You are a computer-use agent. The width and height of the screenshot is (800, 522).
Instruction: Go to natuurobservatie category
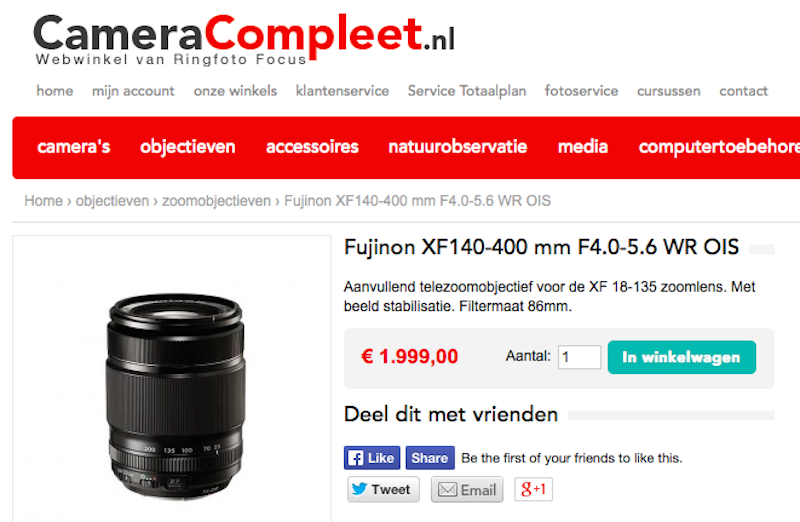point(458,147)
